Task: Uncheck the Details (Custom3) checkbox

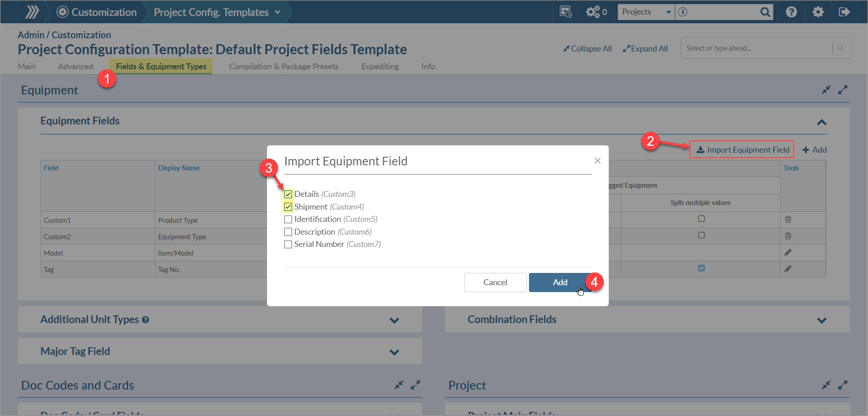Action: click(288, 194)
